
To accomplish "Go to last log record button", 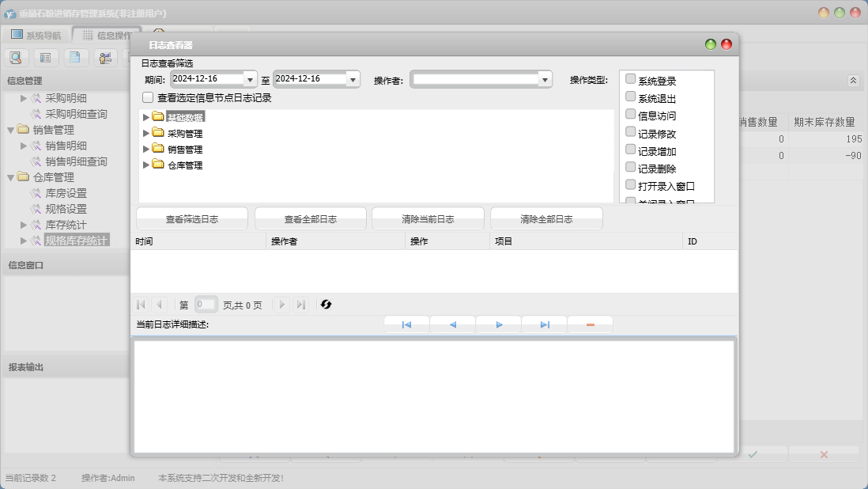I will coord(545,324).
